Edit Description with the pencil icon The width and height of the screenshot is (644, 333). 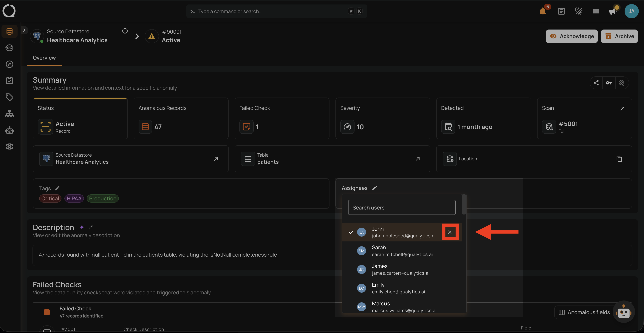[91, 227]
